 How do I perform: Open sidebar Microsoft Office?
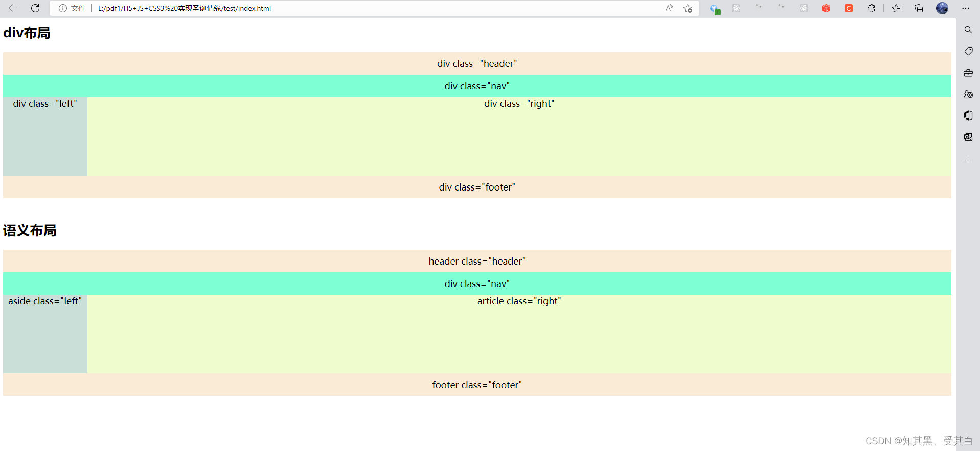click(x=968, y=115)
